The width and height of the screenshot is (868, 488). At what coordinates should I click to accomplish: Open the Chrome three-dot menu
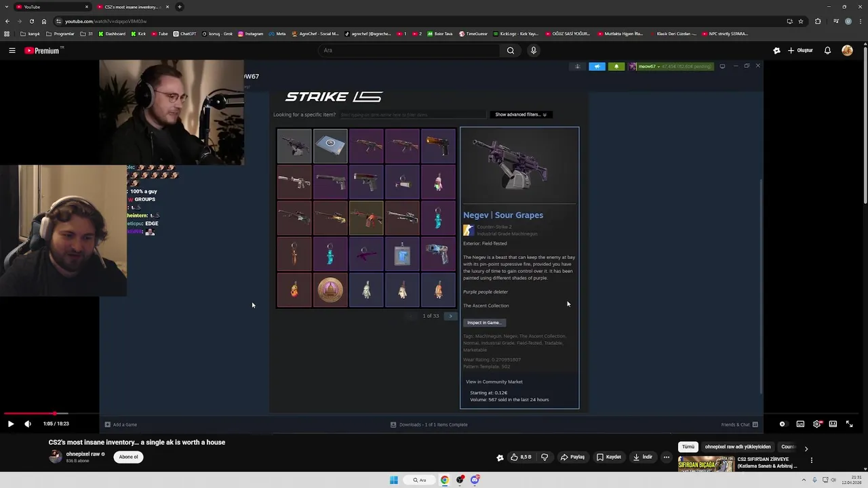pos(861,21)
